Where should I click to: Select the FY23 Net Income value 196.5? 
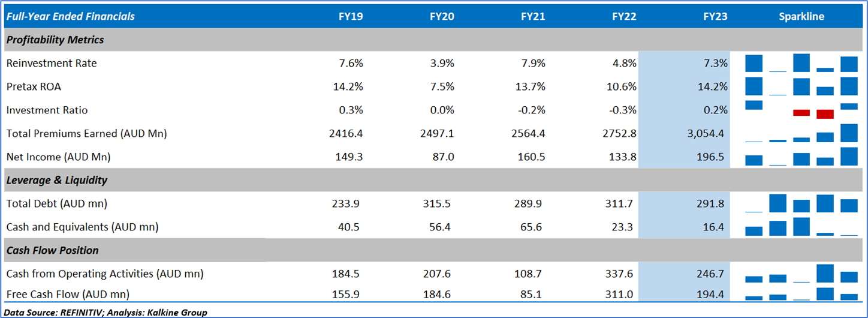pyautogui.click(x=712, y=157)
